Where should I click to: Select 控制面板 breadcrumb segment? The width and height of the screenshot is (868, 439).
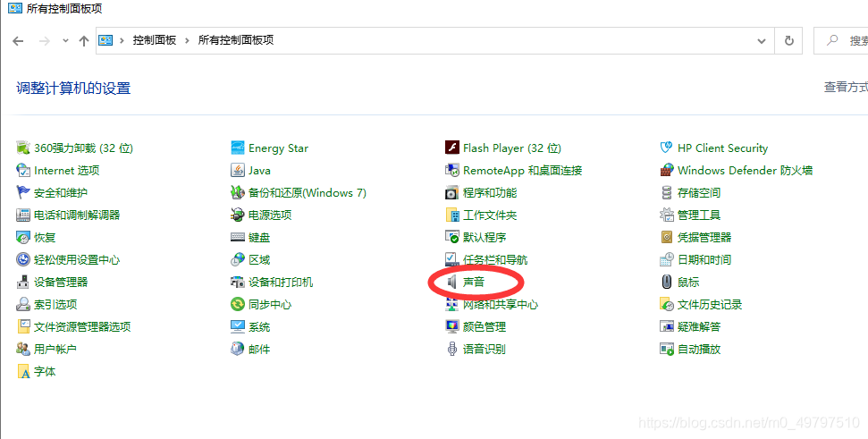(155, 40)
